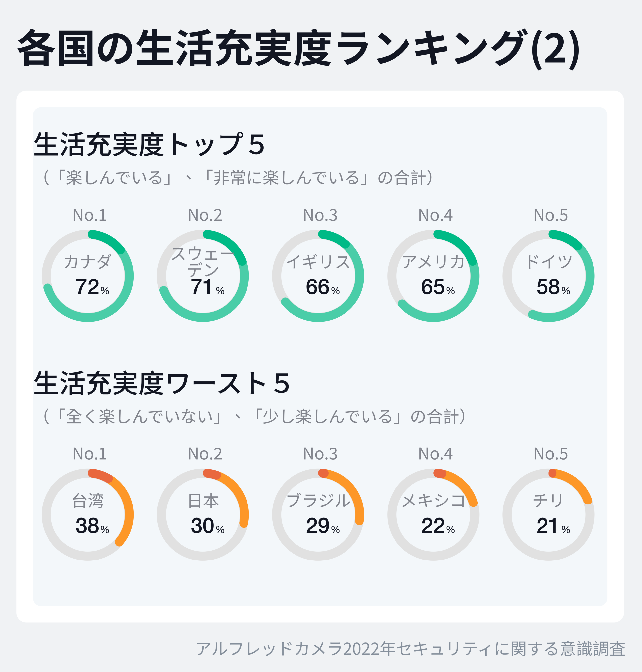This screenshot has height=672, width=642.
Task: Click the ブラジル 29% circle chart
Action: coord(318,514)
